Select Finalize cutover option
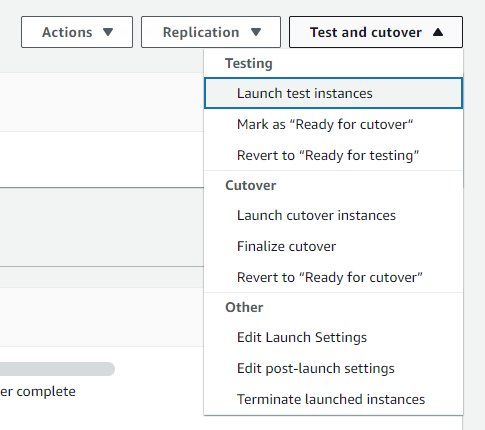Screen dimensions: 485x430 tap(333, 246)
